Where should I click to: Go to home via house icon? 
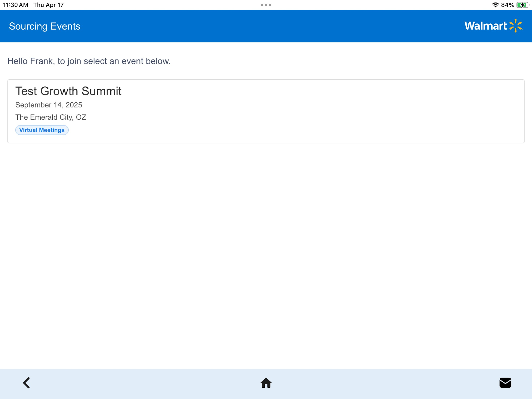pos(266,383)
